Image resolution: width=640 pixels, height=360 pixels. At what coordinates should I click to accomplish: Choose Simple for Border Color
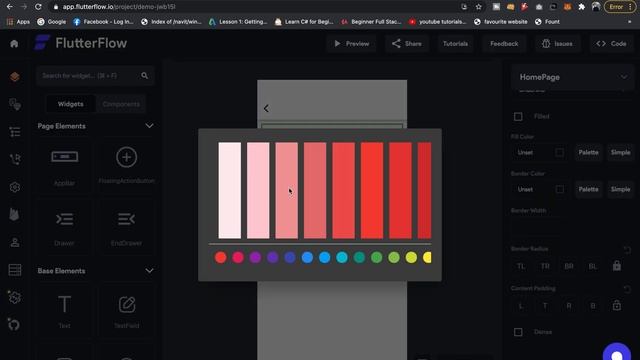620,189
